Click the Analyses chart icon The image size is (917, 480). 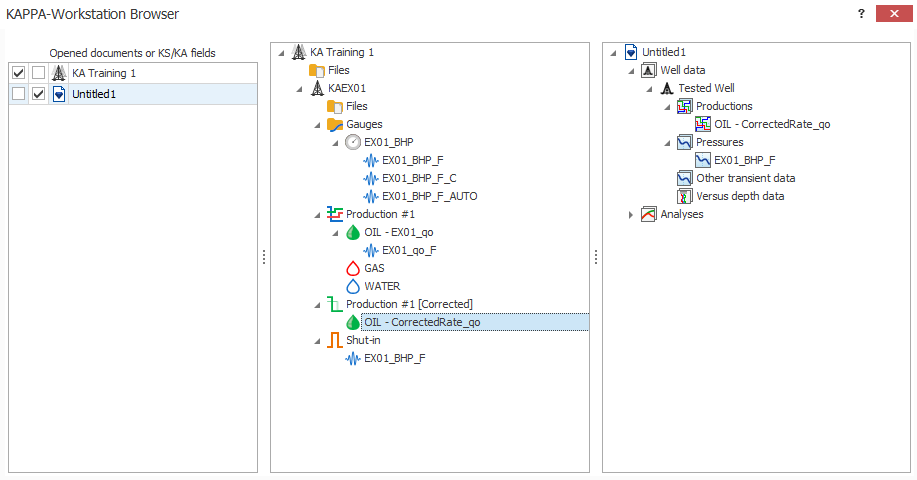coord(649,214)
